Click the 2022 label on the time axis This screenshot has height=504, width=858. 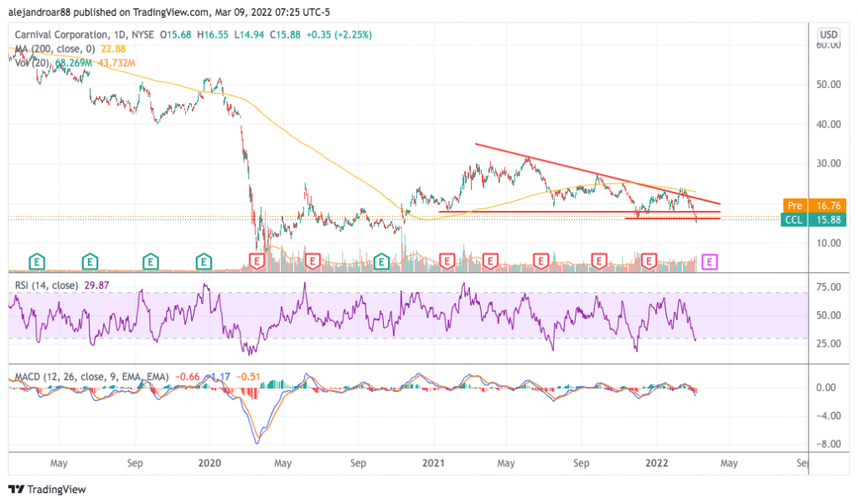[x=657, y=463]
